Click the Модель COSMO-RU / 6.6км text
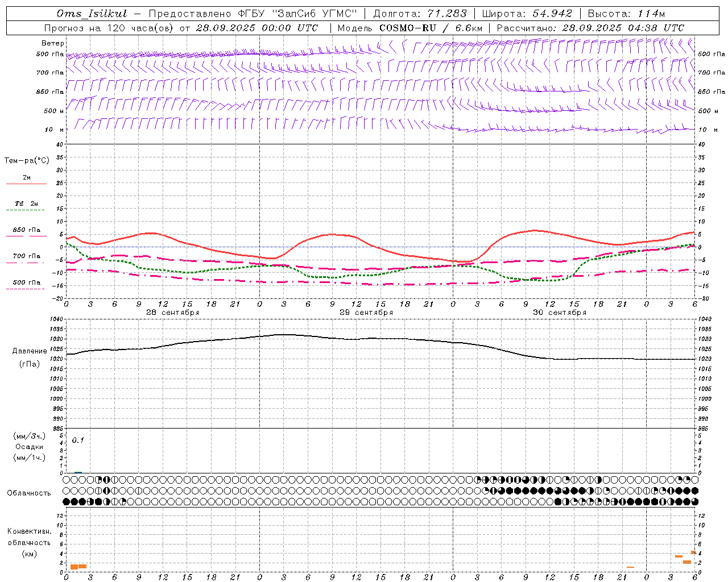The width and height of the screenshot is (728, 582). click(x=410, y=28)
